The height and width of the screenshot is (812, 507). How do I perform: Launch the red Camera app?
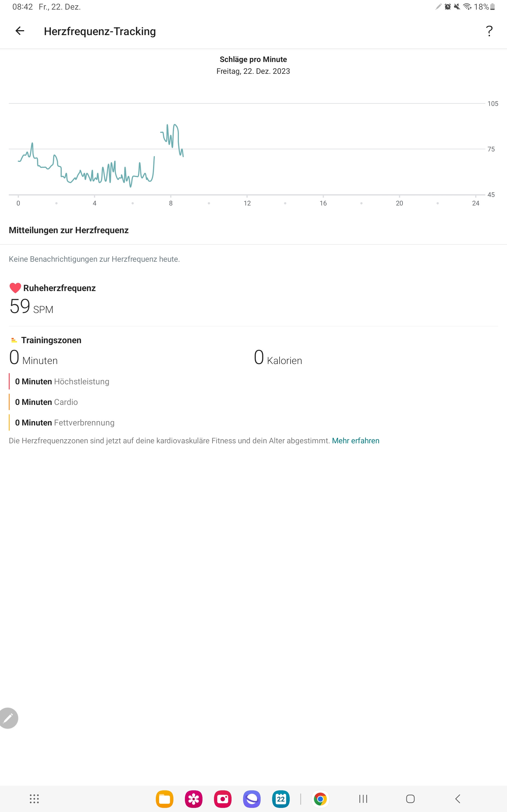click(x=223, y=799)
